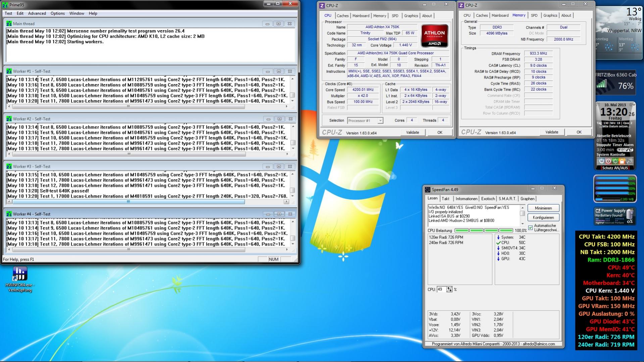Click the Core Speed value 4200.01 MHz
The width and height of the screenshot is (644, 362).
(363, 90)
